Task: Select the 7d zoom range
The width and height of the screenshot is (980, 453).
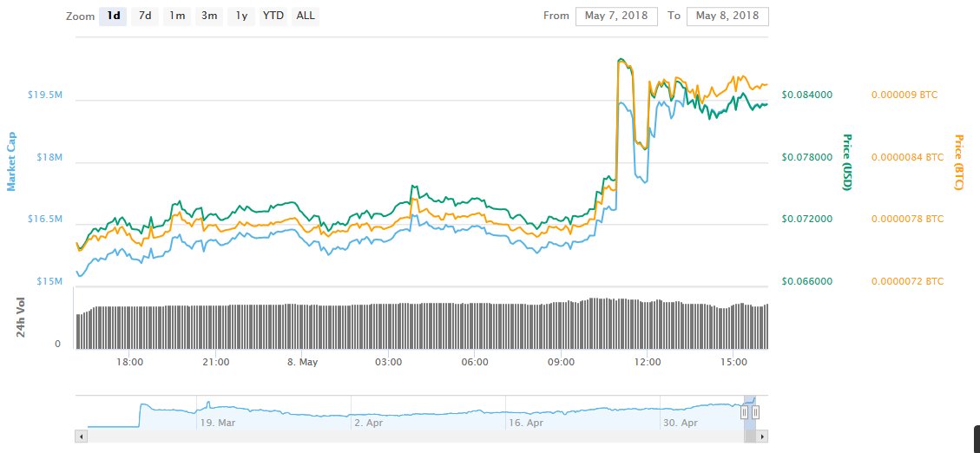Action: click(144, 16)
